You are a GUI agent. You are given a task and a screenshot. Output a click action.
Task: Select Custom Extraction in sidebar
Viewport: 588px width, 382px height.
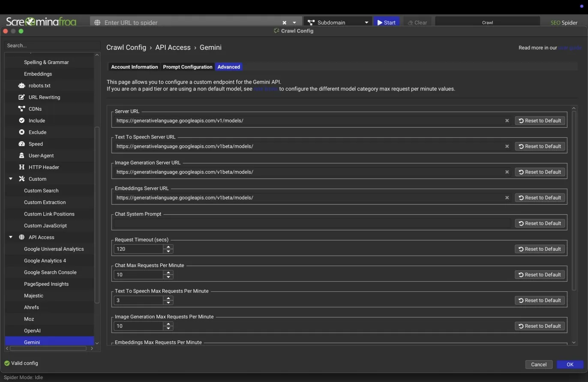[x=45, y=202]
